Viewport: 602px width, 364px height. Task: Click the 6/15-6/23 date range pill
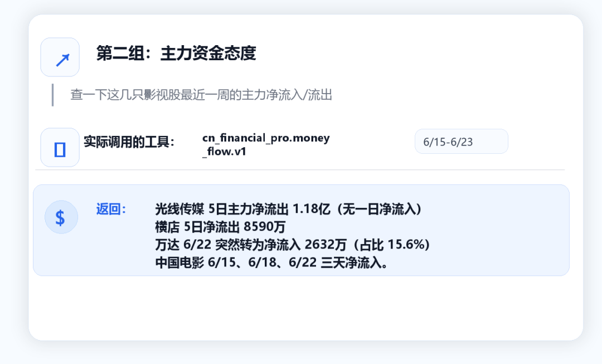tap(461, 142)
